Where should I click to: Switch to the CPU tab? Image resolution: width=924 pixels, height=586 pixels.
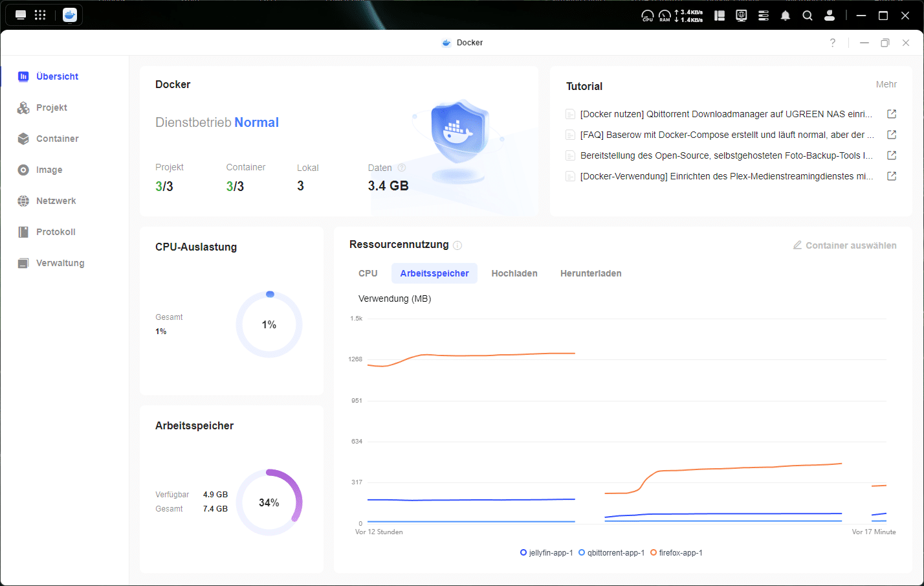click(x=368, y=273)
